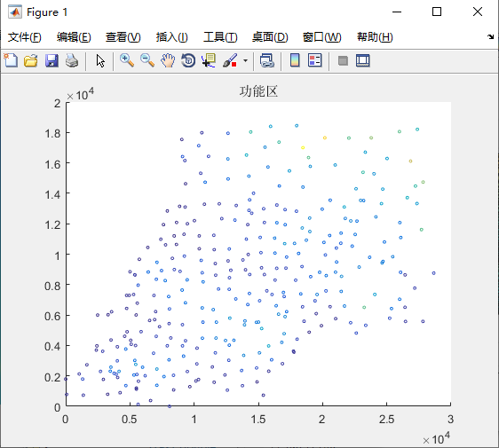This screenshot has width=499, height=448.
Task: Insert a legend via the toolbar icon
Action: tap(315, 60)
